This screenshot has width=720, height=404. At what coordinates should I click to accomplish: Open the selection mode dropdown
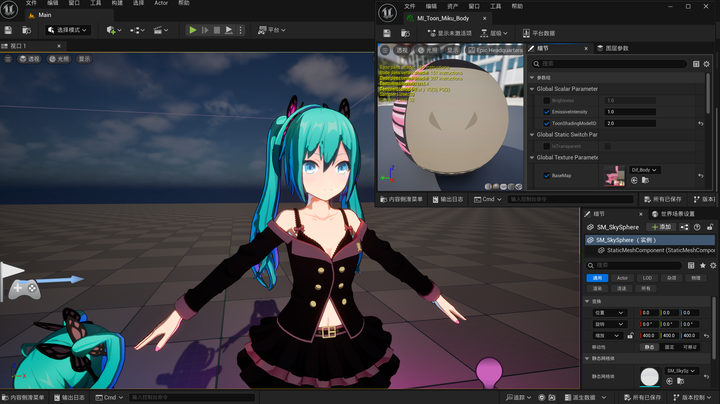pyautogui.click(x=68, y=30)
